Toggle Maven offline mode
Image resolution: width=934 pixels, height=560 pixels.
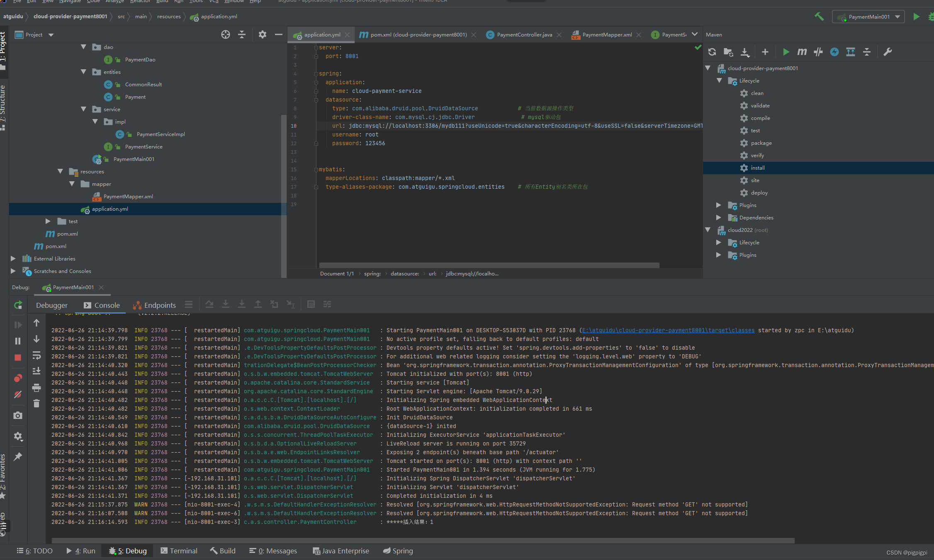[818, 52]
